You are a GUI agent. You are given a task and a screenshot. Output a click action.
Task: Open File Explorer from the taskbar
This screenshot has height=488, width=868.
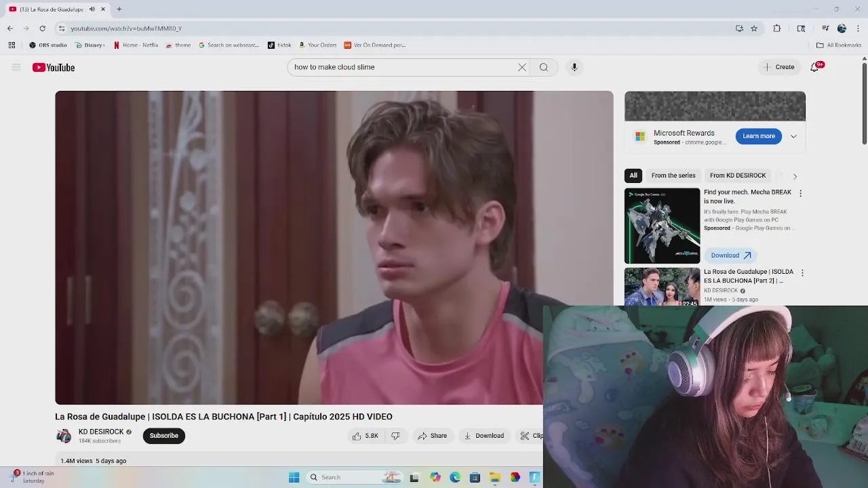coord(495,477)
